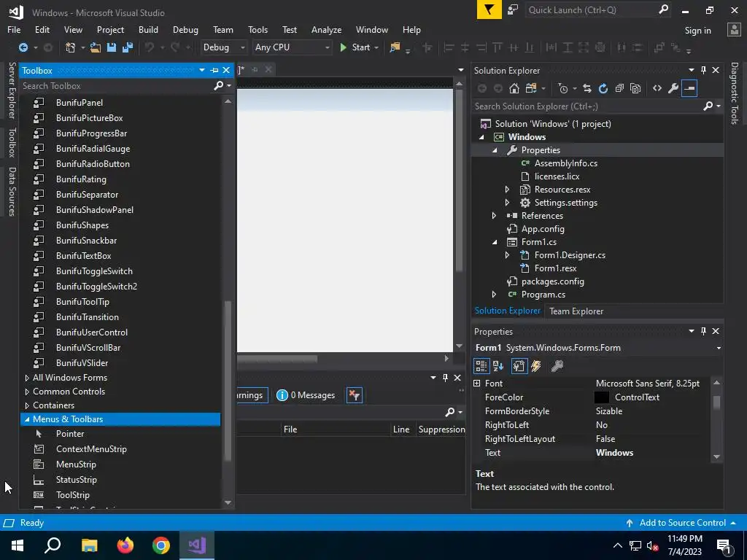This screenshot has width=747, height=560.
Task: Open the Build menu
Action: point(148,29)
